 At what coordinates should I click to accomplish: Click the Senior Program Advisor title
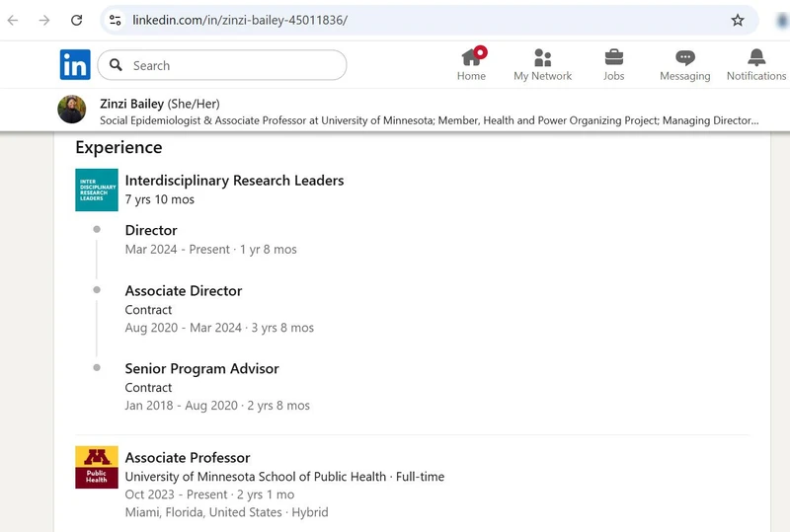point(202,369)
